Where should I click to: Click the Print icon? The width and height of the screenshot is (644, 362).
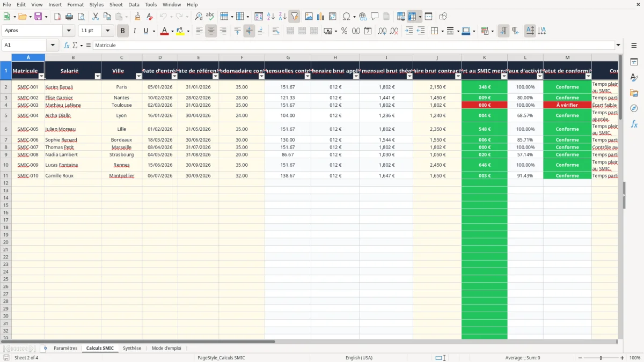(69, 17)
